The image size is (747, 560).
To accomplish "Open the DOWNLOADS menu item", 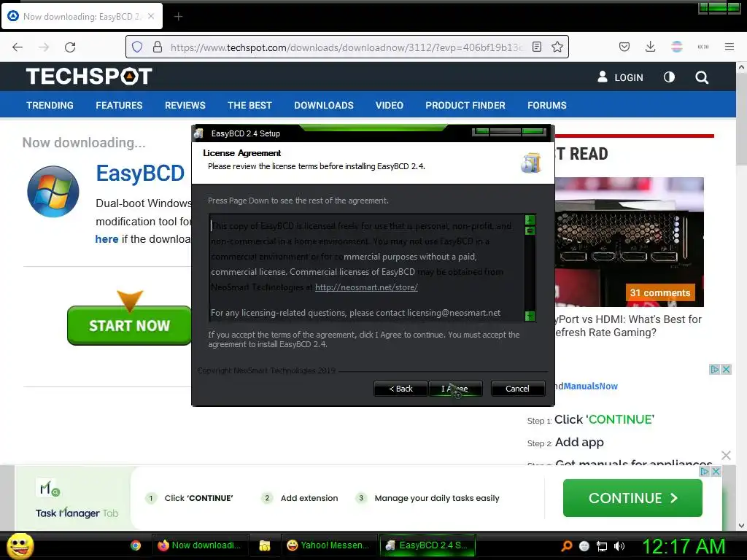I will pyautogui.click(x=324, y=105).
